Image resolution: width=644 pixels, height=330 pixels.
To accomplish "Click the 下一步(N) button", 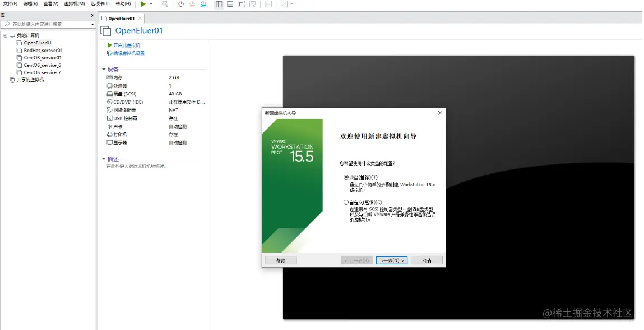I will point(391,260).
